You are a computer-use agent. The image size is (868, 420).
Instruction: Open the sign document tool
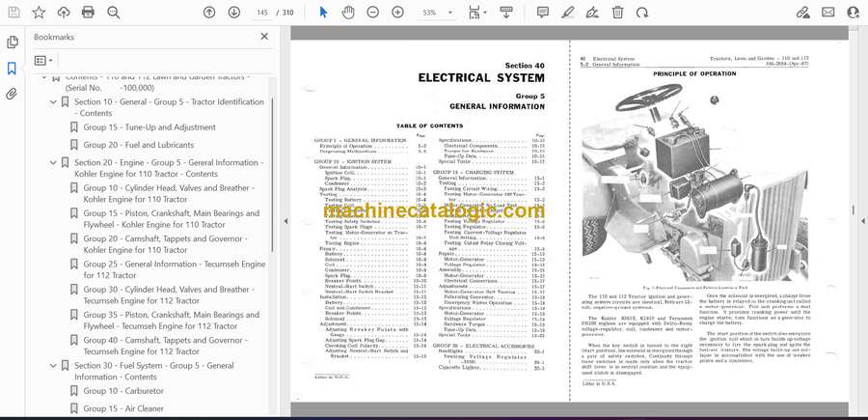(592, 13)
